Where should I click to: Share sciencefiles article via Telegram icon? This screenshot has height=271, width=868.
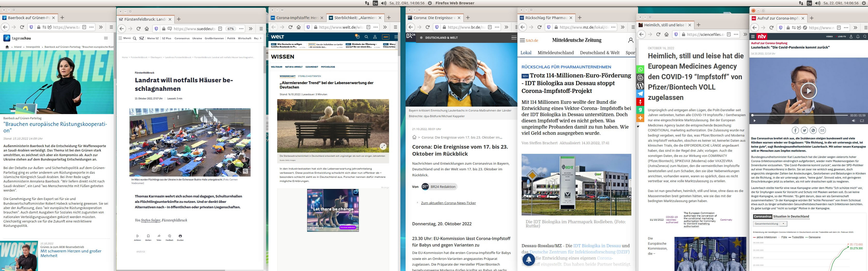[640, 94]
